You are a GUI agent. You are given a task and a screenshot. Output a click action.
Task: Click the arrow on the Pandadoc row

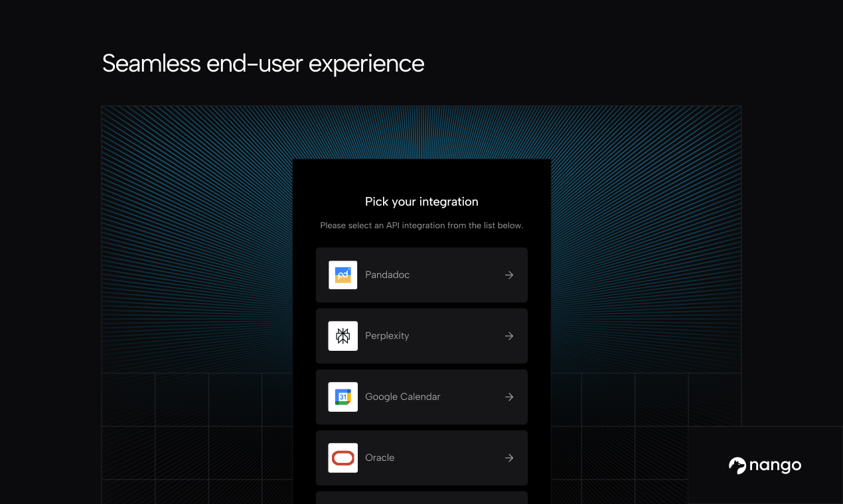(x=509, y=275)
